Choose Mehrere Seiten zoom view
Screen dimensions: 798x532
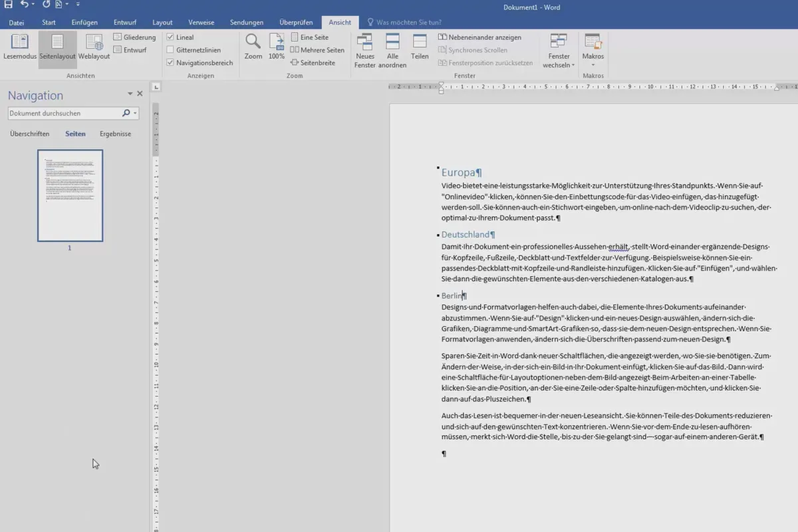(318, 50)
